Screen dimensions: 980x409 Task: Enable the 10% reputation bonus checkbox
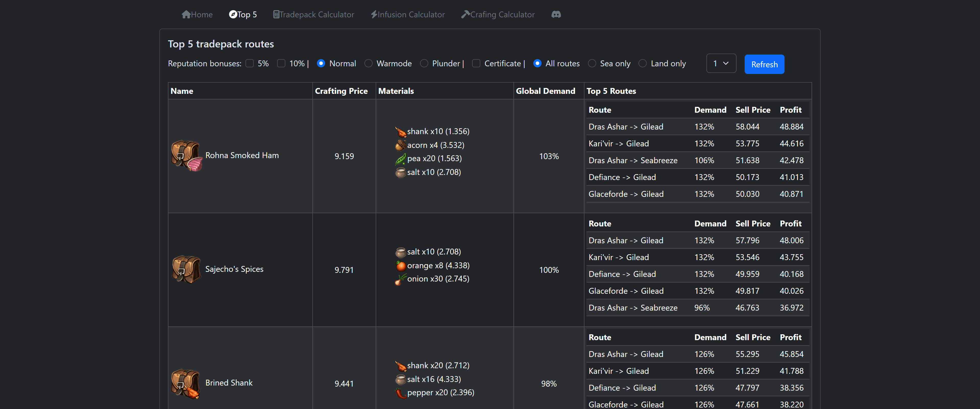[x=281, y=63]
